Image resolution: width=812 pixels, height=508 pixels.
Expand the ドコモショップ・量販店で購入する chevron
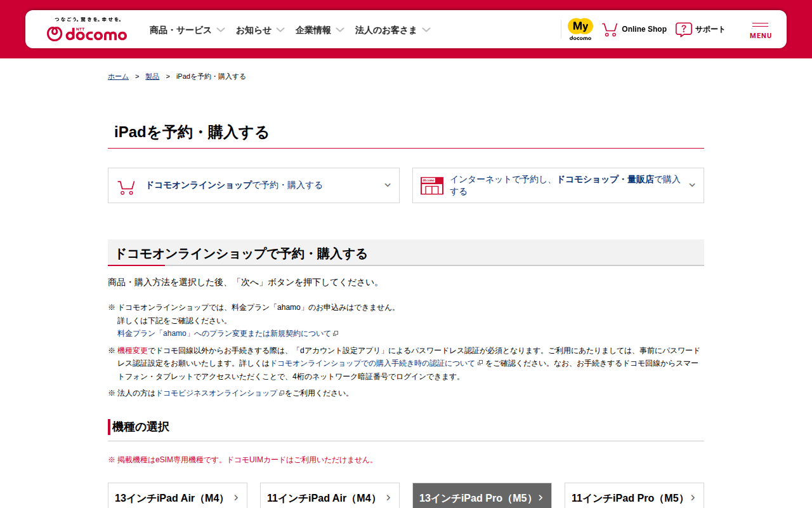692,185
